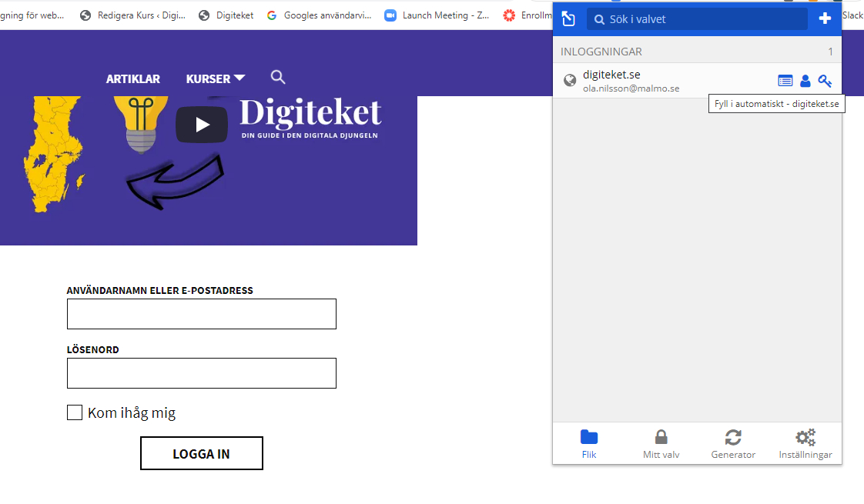Copy username with the person icon

(805, 80)
